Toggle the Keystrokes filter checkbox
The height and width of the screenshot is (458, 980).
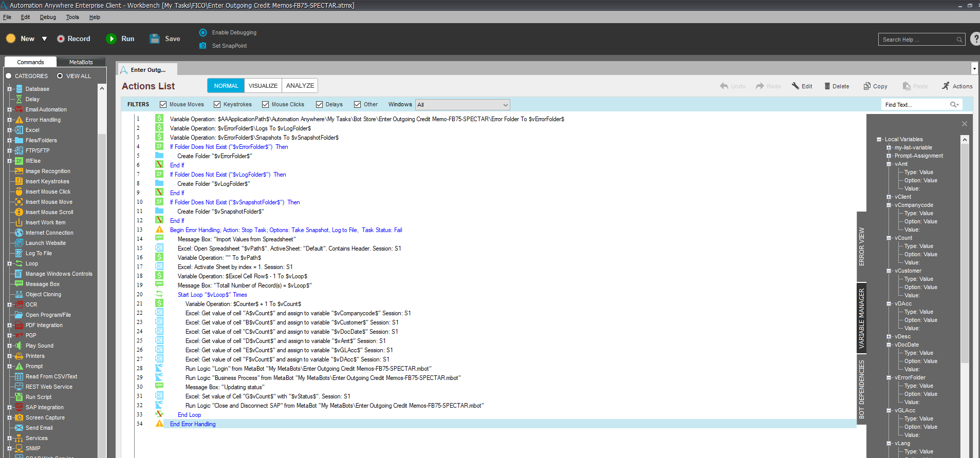click(217, 105)
